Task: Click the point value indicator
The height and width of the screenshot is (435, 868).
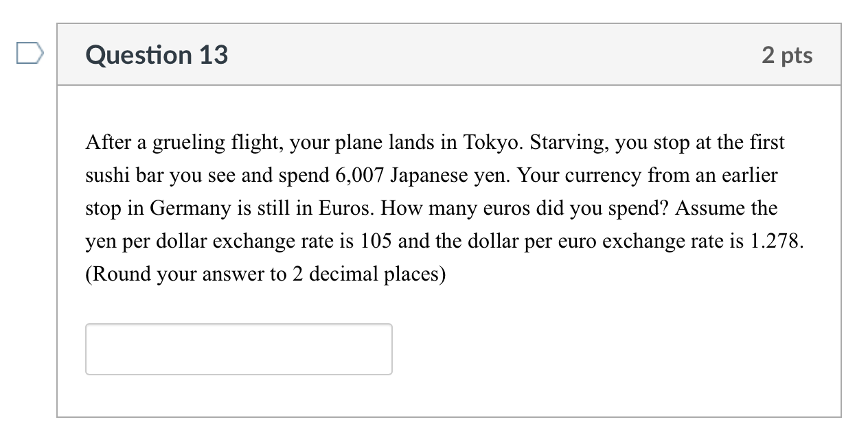Action: click(788, 55)
